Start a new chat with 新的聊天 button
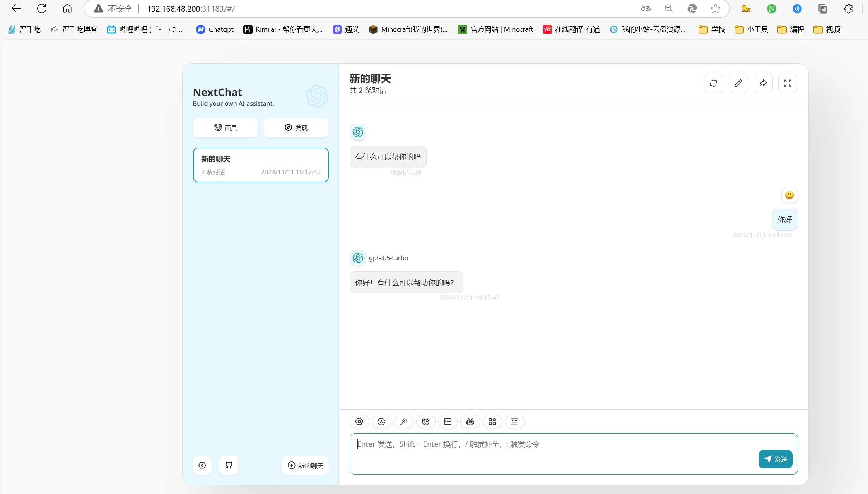The width and height of the screenshot is (868, 494). pyautogui.click(x=305, y=465)
